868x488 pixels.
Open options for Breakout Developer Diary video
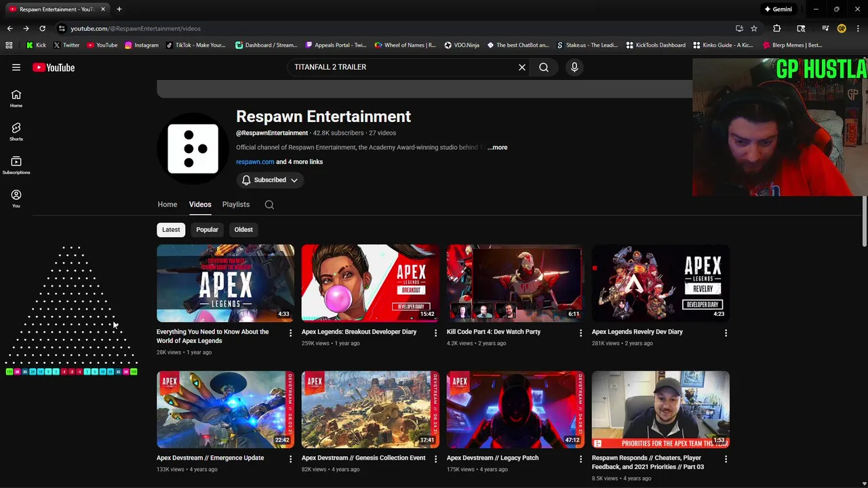[x=435, y=333]
